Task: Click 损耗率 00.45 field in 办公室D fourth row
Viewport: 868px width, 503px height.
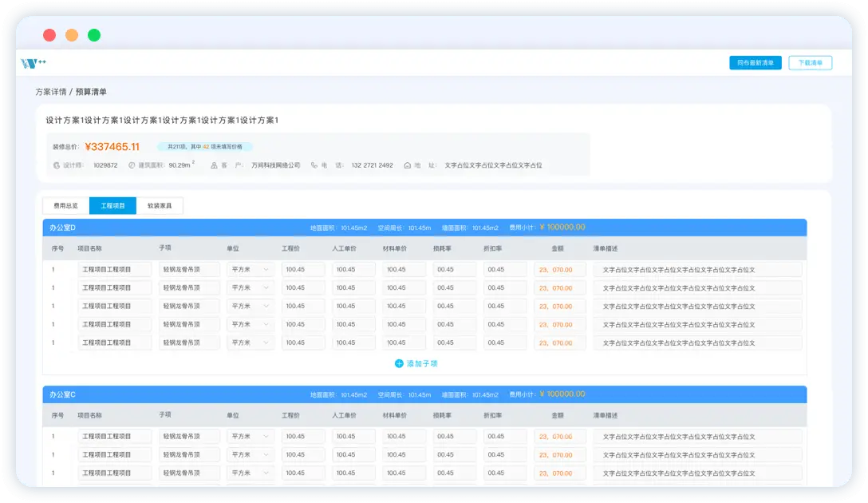Action: (455, 324)
